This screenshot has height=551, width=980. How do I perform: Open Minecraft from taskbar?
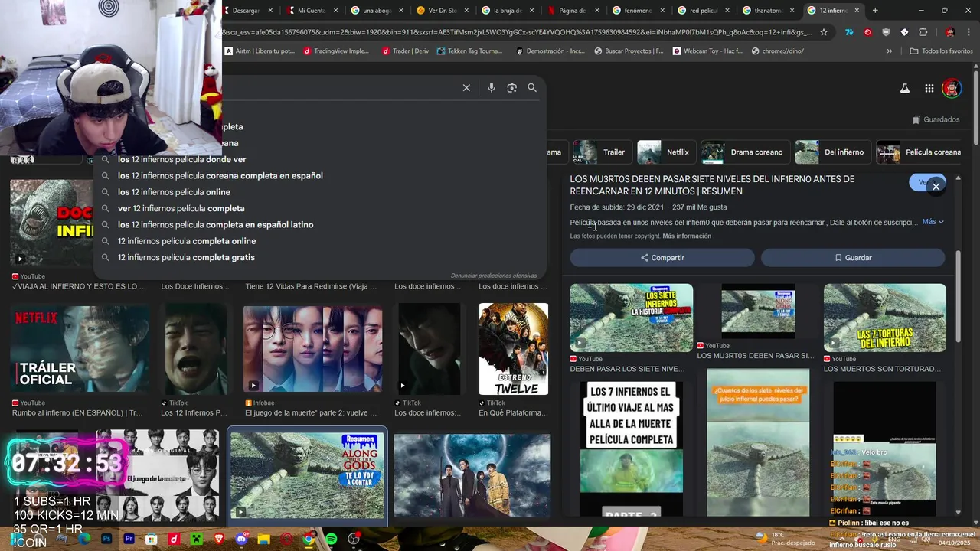[196, 539]
